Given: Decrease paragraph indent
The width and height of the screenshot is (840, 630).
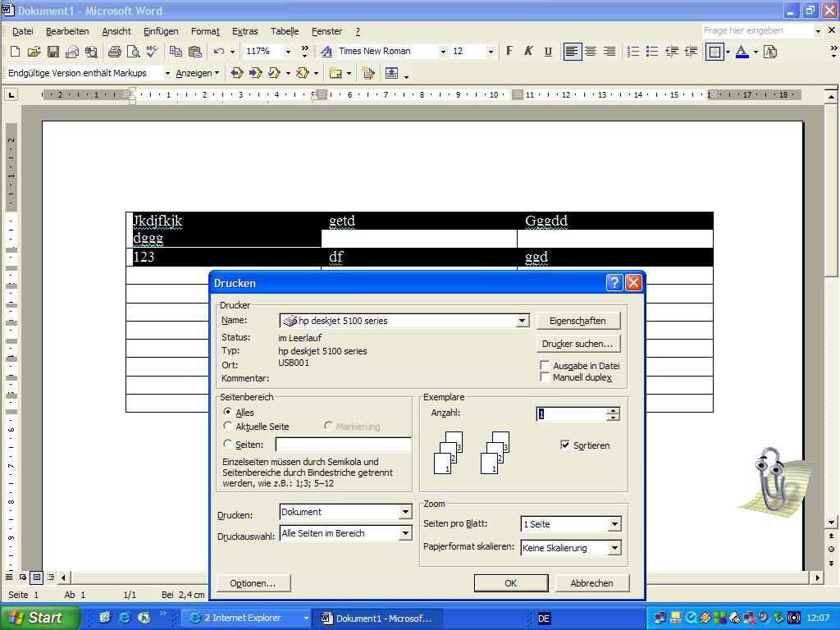Looking at the screenshot, I should [x=671, y=52].
